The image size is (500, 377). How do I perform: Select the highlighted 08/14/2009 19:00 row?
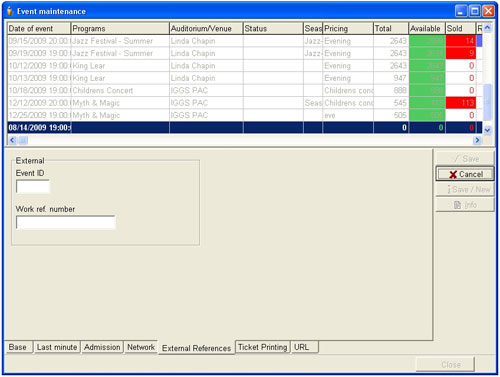[245, 128]
